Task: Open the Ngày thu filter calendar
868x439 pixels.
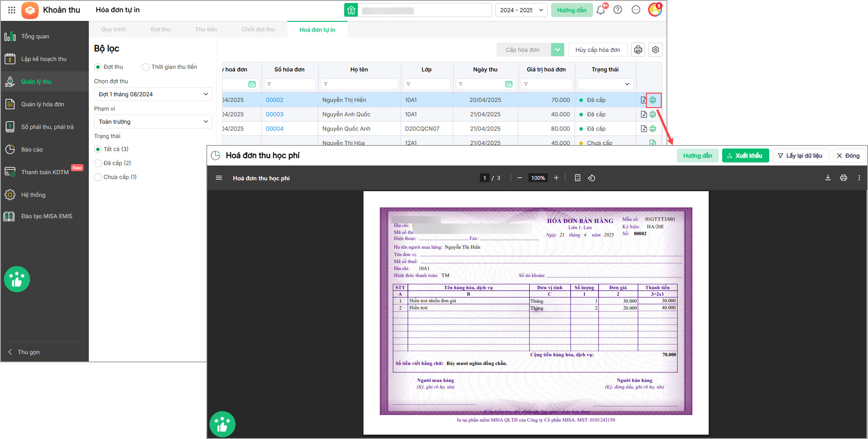Action: [x=509, y=84]
